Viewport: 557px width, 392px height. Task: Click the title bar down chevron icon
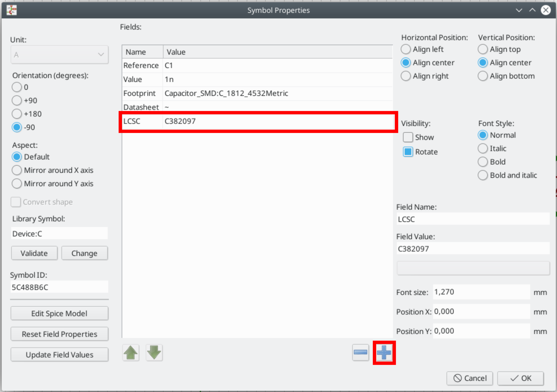click(519, 10)
